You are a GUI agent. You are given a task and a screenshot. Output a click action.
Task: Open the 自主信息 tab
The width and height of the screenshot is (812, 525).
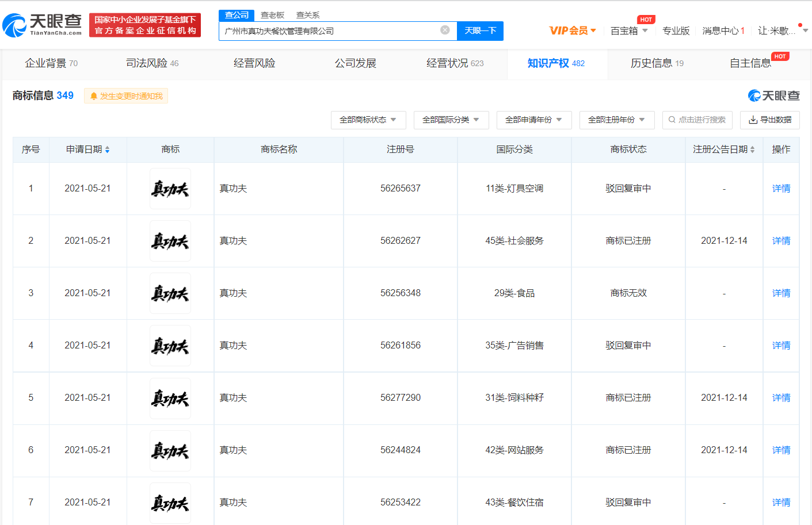point(750,63)
